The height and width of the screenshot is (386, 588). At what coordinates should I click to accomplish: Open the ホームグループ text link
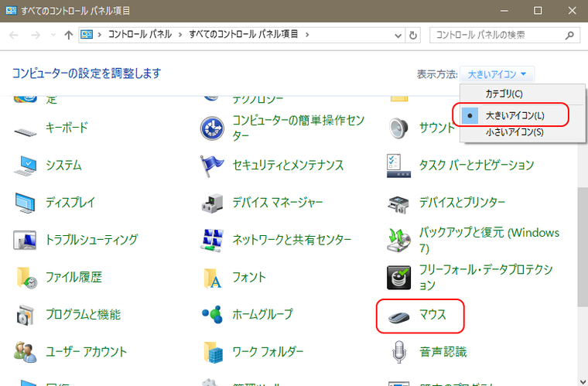(x=262, y=314)
